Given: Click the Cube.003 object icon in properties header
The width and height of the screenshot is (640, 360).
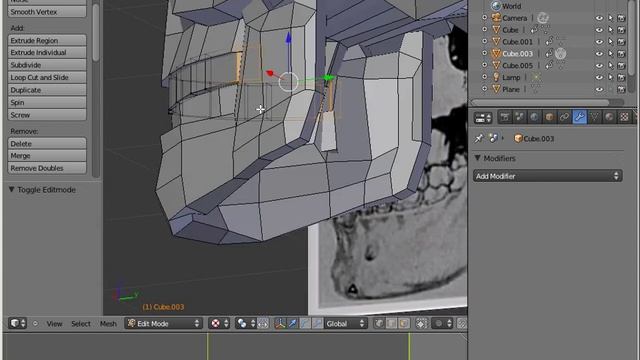Looking at the screenshot, I should click(518, 138).
